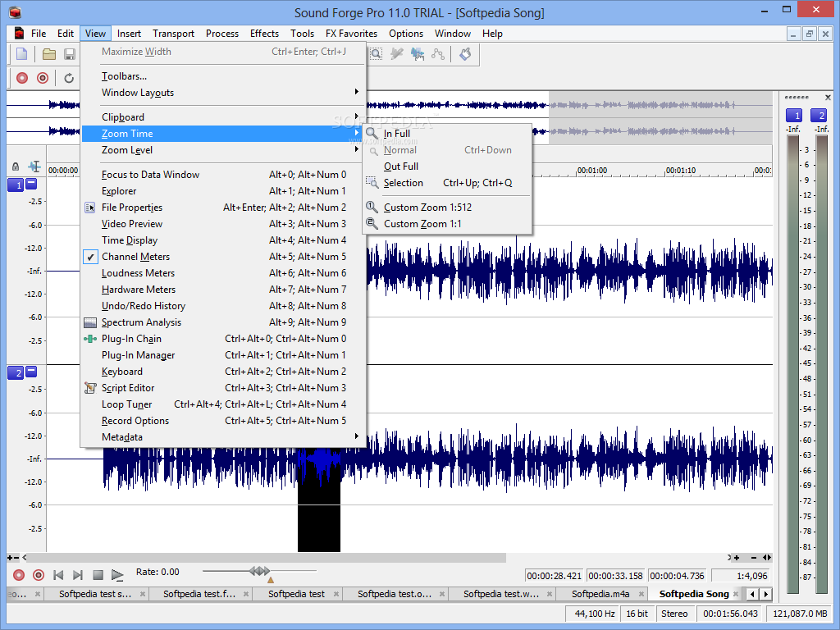Click the Plug-In Chain menu icon
Screen dimensions: 840x630
[x=90, y=339]
